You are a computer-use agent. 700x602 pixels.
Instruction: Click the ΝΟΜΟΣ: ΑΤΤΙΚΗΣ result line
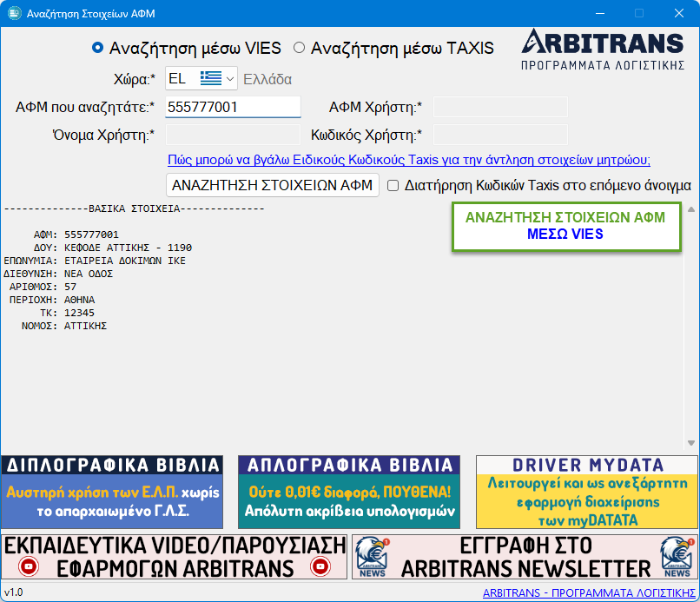64,326
